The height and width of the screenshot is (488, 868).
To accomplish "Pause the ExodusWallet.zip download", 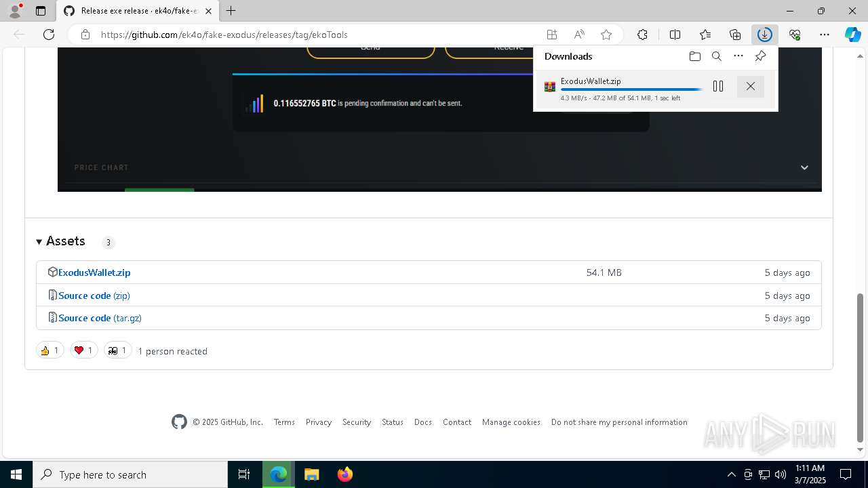I will point(718,86).
